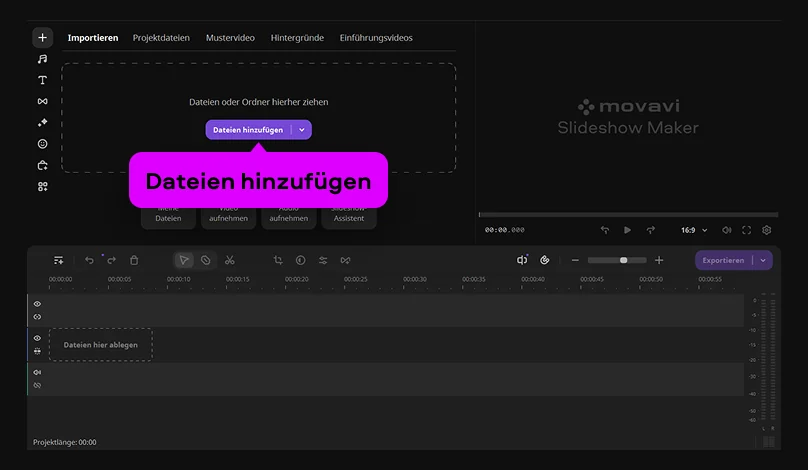Open the music/audio section in the sidebar
The width and height of the screenshot is (808, 470).
click(42, 59)
